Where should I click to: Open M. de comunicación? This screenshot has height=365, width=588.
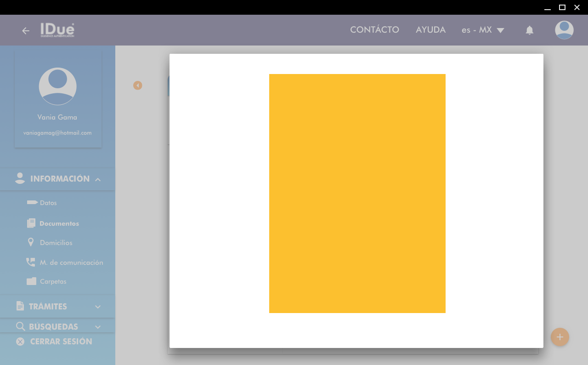[71, 262]
